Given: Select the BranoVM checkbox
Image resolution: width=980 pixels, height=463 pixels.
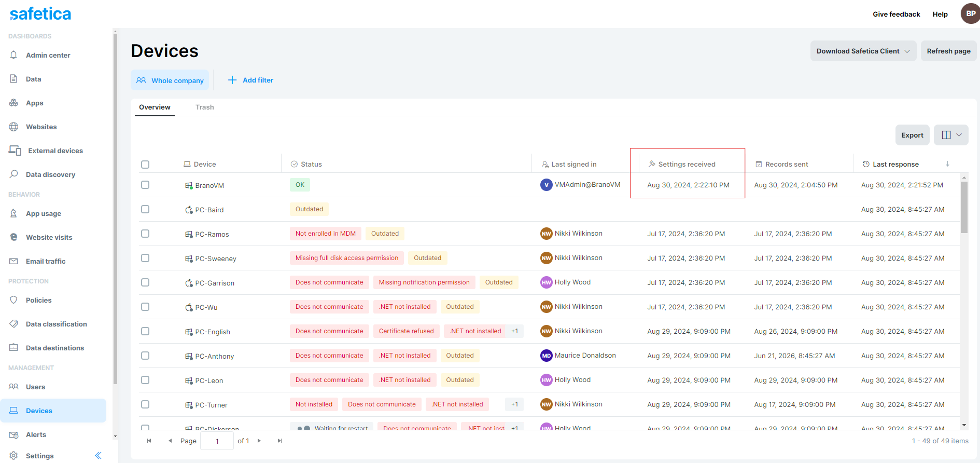Looking at the screenshot, I should click(145, 185).
